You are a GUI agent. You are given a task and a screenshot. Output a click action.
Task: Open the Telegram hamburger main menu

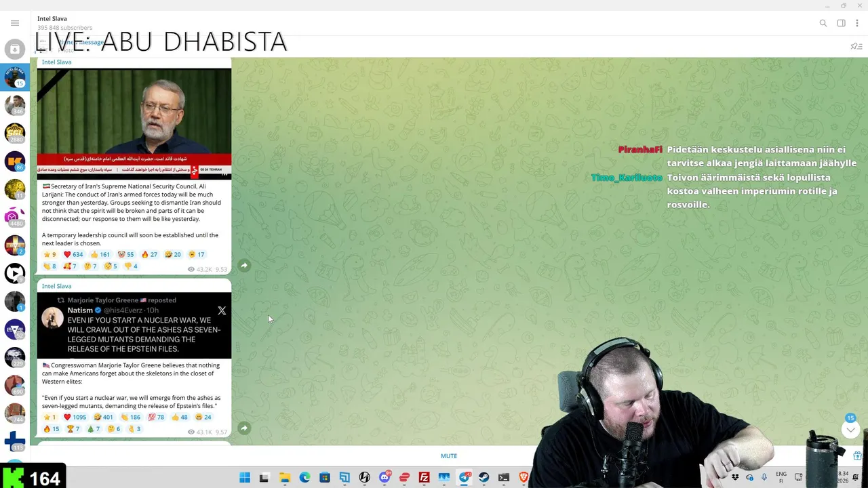(x=15, y=23)
